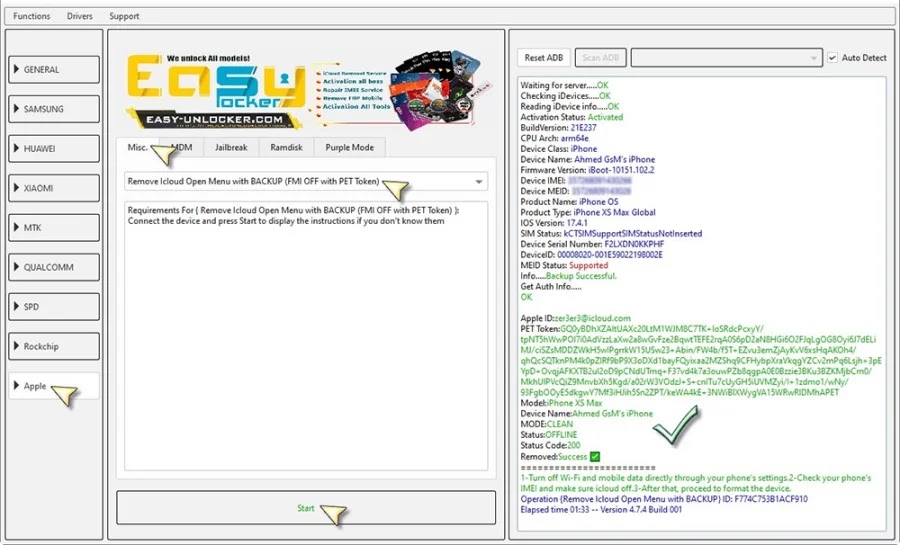The height and width of the screenshot is (545, 900).
Task: Click the Product Name iPhone OS line
Action: point(569,202)
